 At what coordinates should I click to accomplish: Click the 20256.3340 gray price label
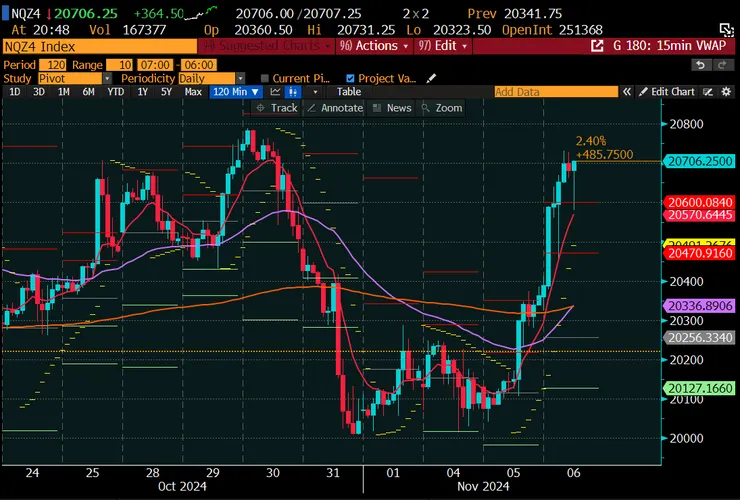[x=700, y=338]
